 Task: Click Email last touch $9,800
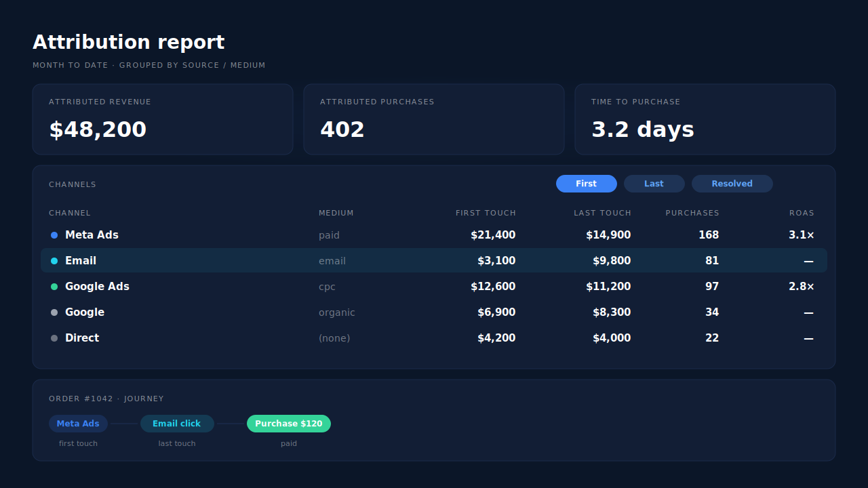point(612,261)
